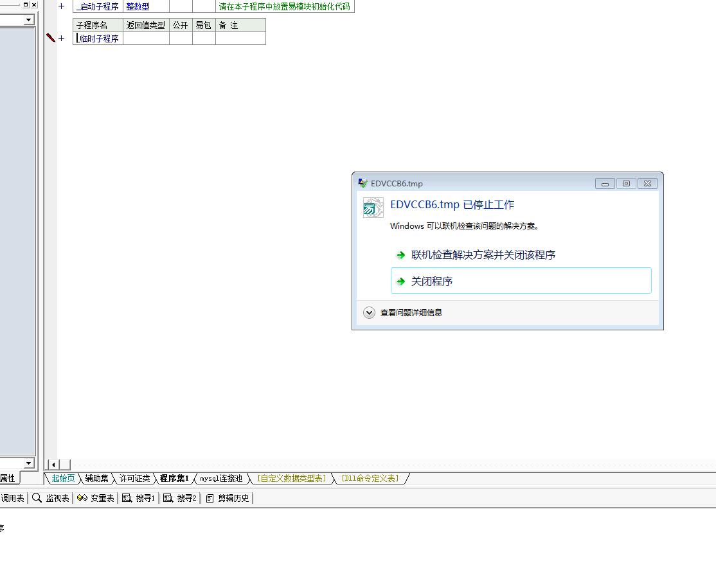Open the [Dll命令定义表] tab
The image size is (716, 588).
(x=370, y=478)
